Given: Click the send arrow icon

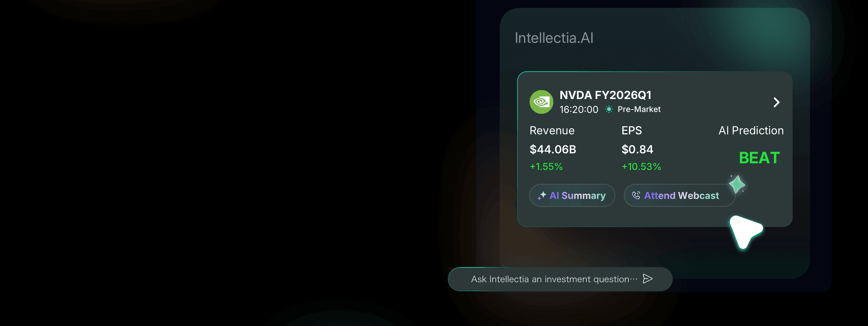Looking at the screenshot, I should pos(648,279).
